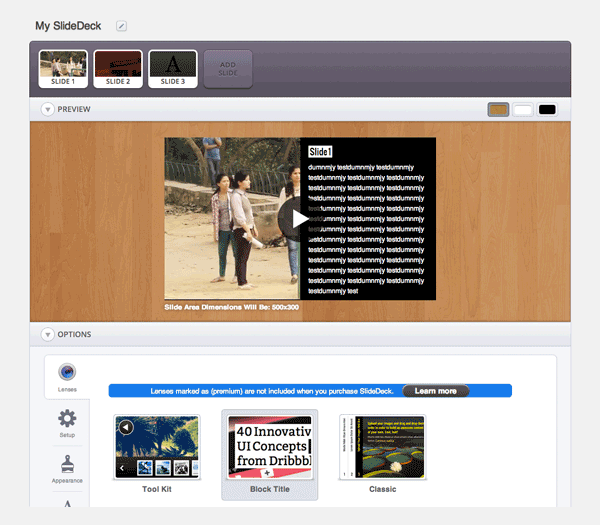This screenshot has height=525, width=600.
Task: Select the Block Title lens
Action: (x=270, y=455)
